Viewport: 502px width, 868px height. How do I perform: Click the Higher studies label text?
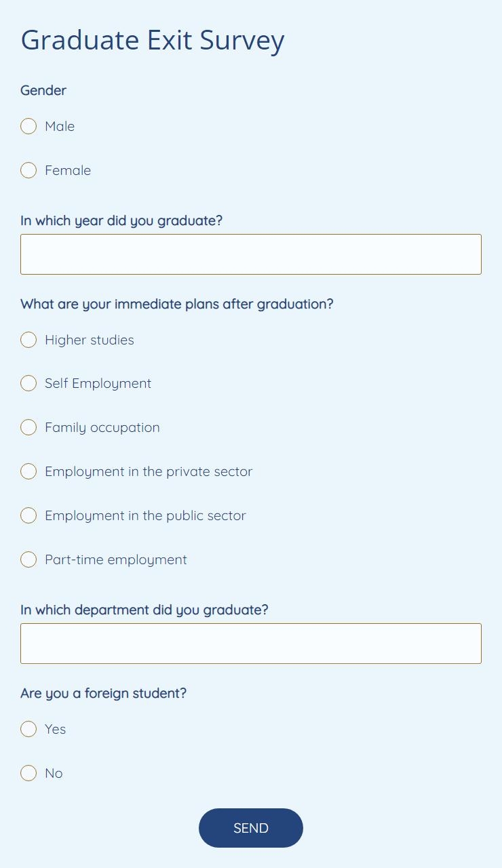(x=89, y=340)
